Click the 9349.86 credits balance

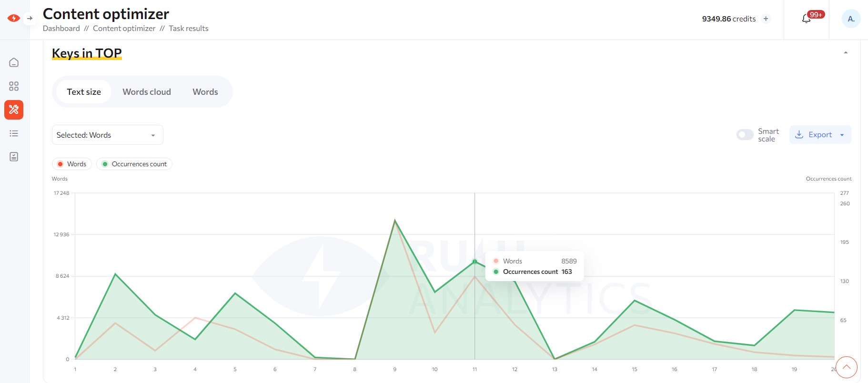point(729,19)
